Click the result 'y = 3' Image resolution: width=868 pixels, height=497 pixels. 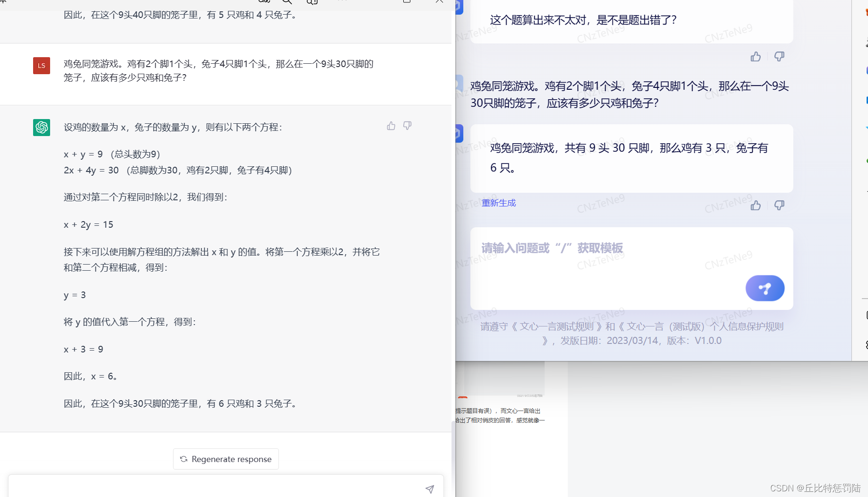75,295
